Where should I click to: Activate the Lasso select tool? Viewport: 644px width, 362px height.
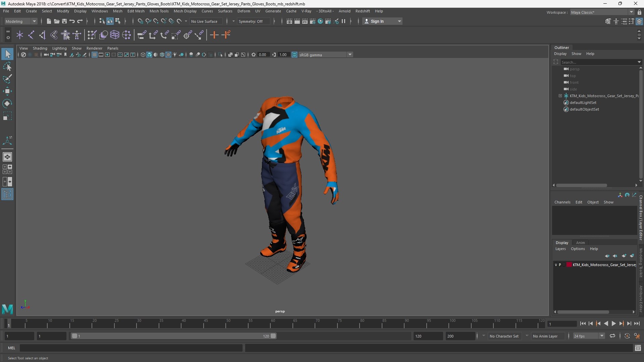coord(7,67)
